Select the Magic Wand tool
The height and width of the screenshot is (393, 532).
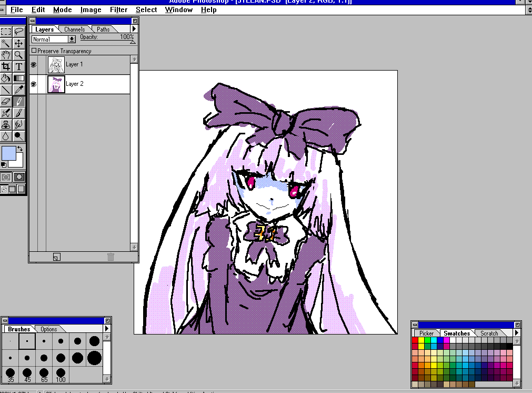click(x=6, y=43)
